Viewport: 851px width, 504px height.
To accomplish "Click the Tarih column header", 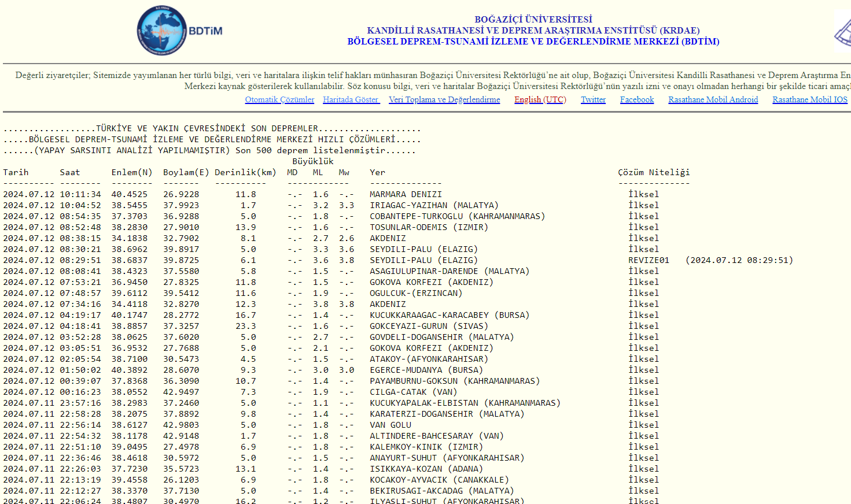I will [16, 172].
